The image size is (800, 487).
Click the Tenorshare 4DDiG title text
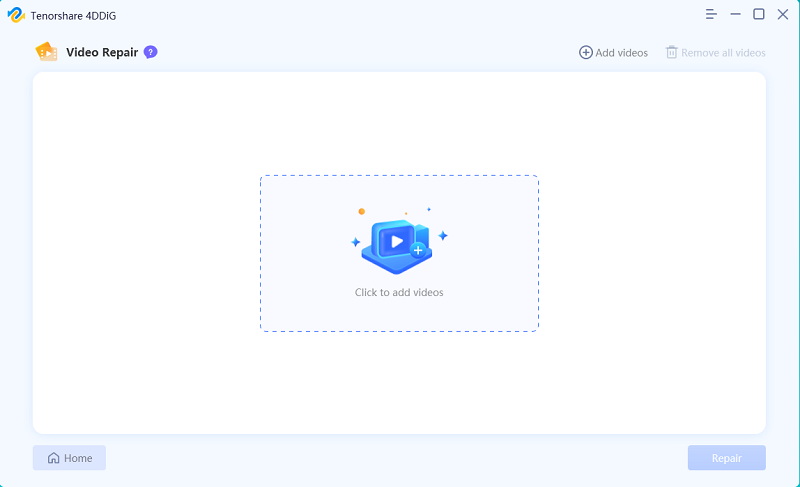pos(73,16)
